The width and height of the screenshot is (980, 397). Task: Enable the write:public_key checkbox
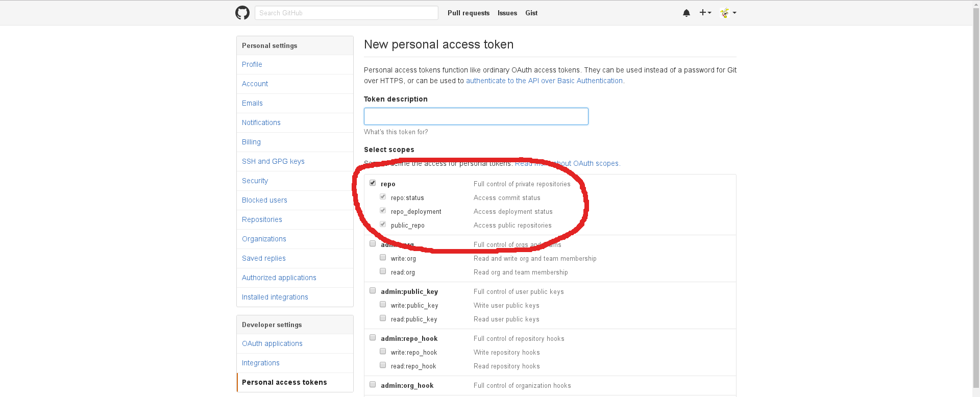(x=383, y=304)
